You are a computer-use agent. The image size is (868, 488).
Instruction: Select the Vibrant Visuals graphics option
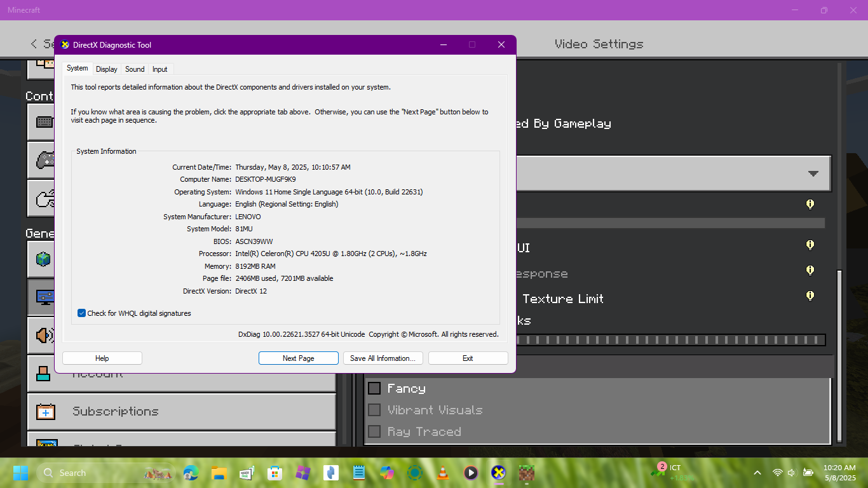[374, 410]
